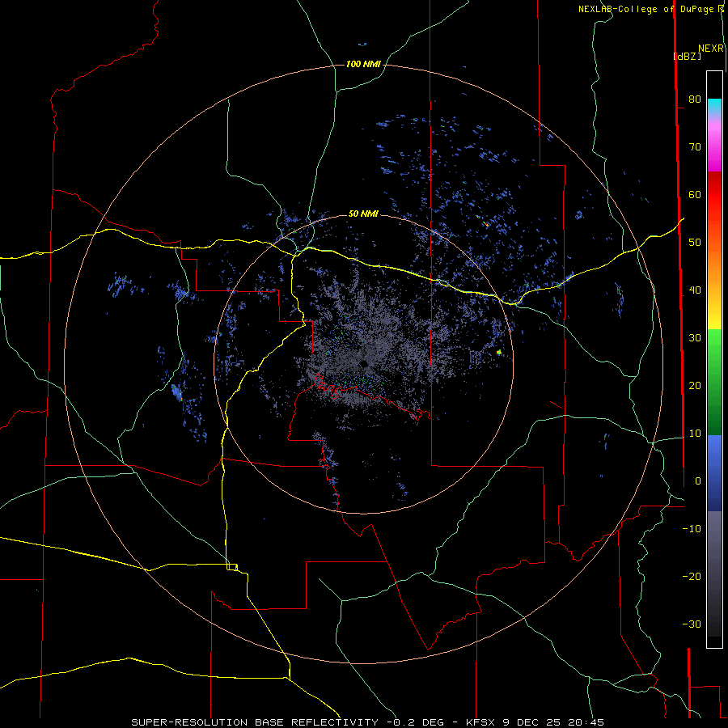Click the green segment of the color bar
The height and width of the screenshot is (728, 728).
pyautogui.click(x=714, y=382)
